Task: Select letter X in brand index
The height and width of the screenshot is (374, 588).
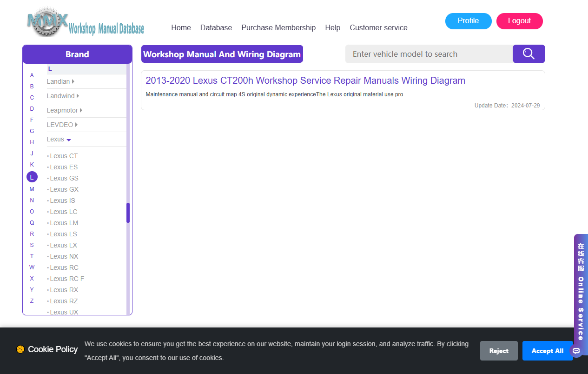Action: (32, 279)
